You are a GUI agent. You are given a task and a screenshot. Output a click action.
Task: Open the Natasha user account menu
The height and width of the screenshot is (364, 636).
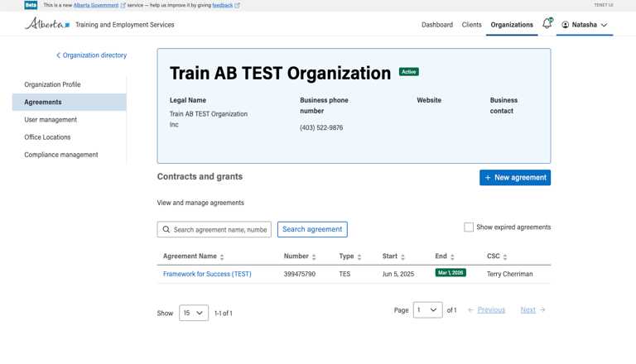pyautogui.click(x=585, y=25)
